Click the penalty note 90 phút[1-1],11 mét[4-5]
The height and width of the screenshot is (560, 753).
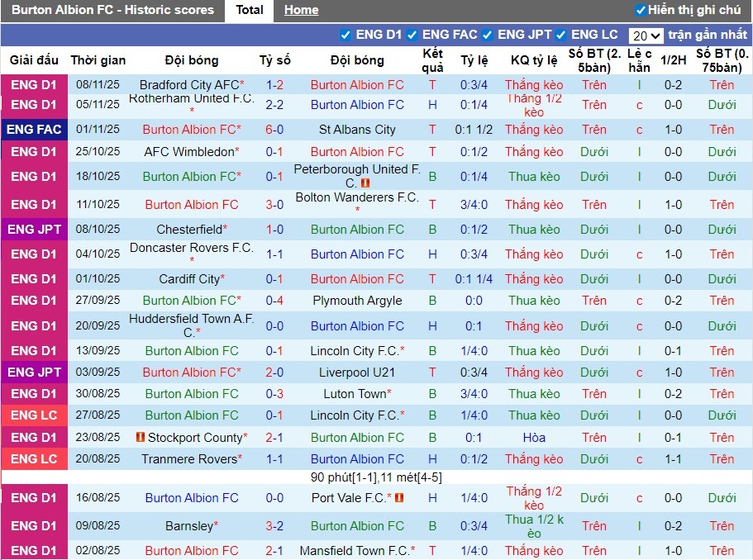click(376, 477)
